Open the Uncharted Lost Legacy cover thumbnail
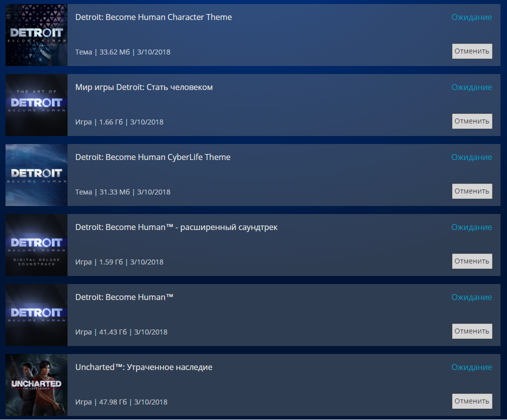The image size is (507, 420). tap(36, 385)
